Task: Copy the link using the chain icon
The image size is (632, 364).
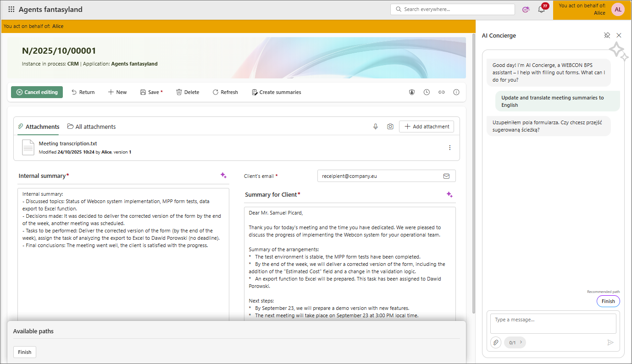Action: coord(441,92)
